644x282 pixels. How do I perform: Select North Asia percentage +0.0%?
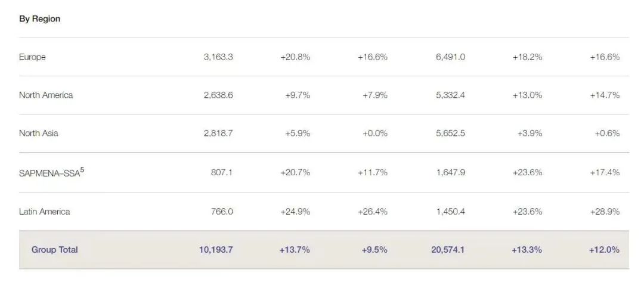coord(375,133)
